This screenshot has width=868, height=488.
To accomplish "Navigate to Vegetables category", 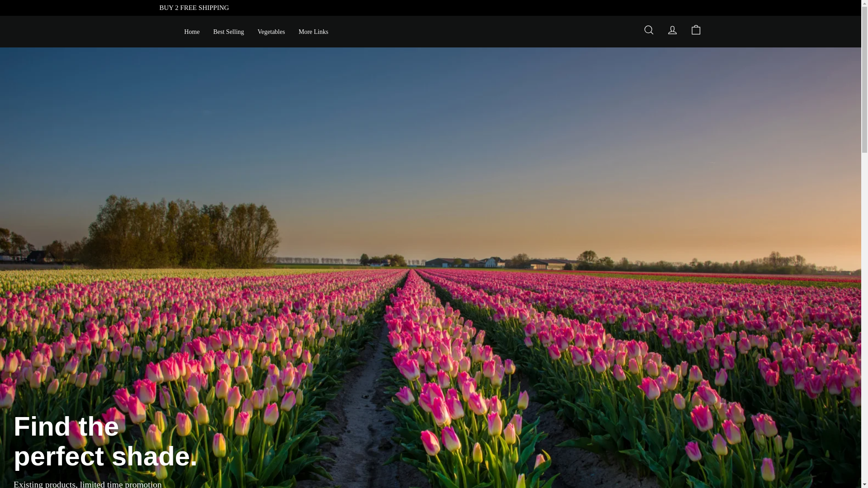I will pyautogui.click(x=271, y=32).
